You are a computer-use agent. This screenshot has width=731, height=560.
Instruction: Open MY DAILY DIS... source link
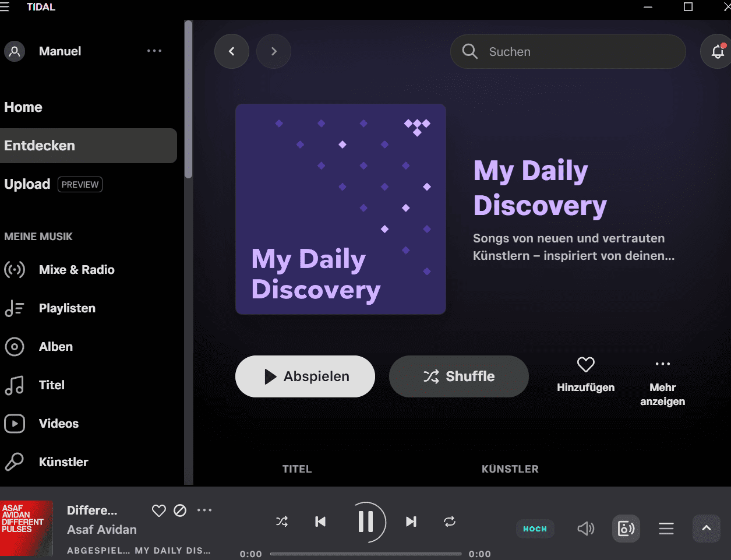(x=172, y=550)
